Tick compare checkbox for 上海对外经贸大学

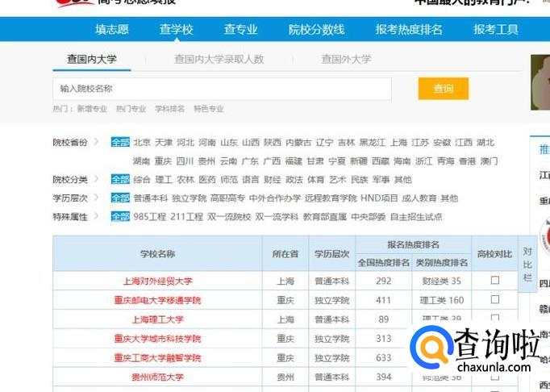(495, 280)
